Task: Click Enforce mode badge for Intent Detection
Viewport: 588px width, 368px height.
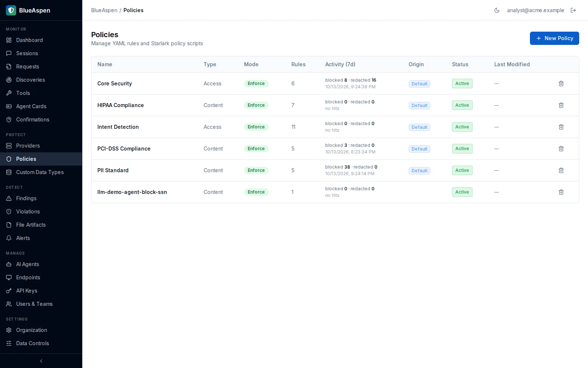Action: pos(256,127)
